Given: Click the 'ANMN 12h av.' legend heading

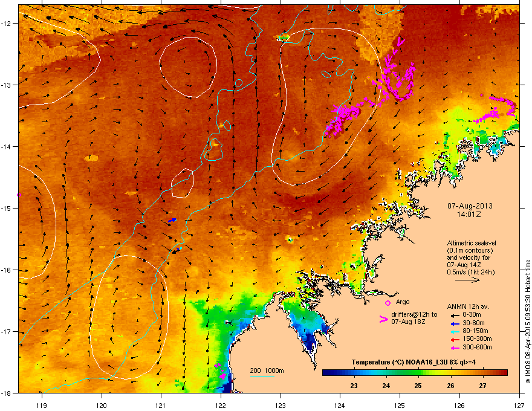Looking at the screenshot, I should [x=468, y=306].
